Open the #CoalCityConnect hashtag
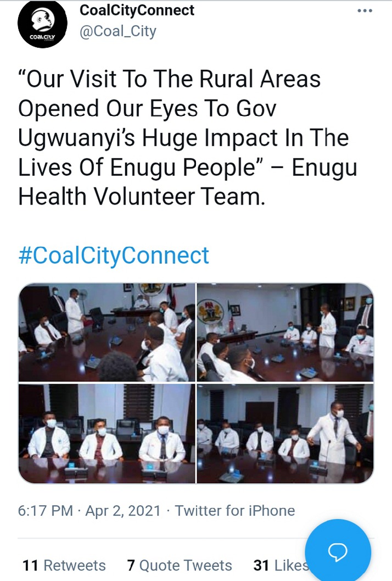392x581 pixels. 114,255
